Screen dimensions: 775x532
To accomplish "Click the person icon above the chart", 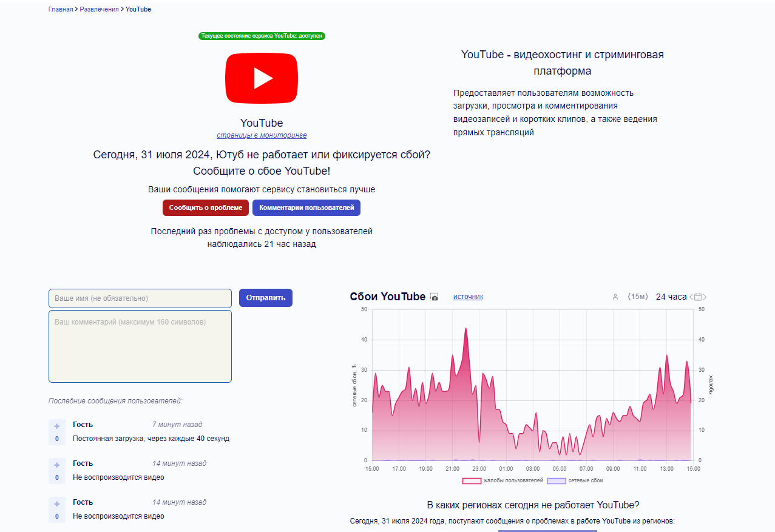I will pos(615,297).
